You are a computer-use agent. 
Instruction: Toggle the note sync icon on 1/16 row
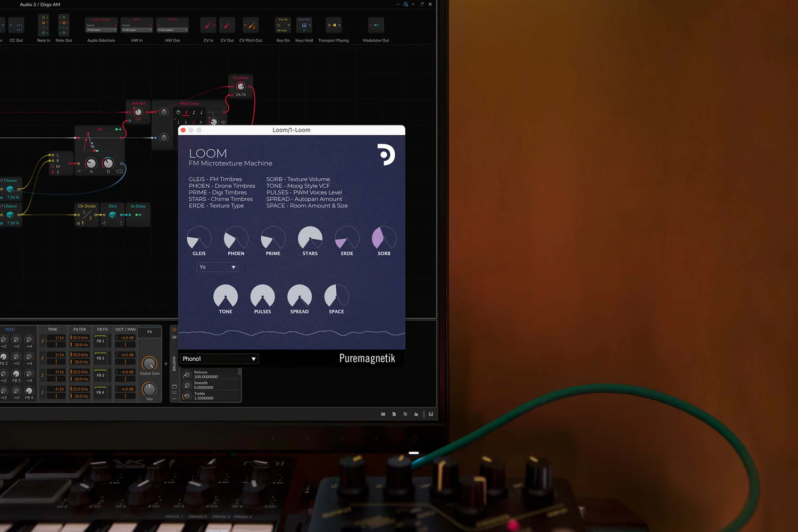pyautogui.click(x=43, y=341)
